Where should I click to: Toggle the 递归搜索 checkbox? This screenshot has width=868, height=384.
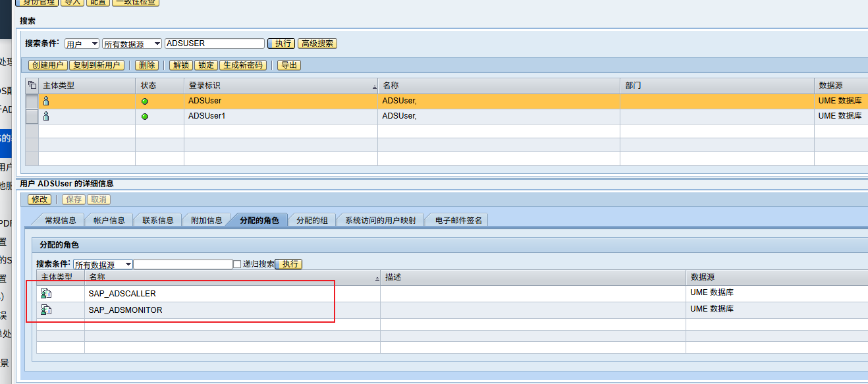[x=237, y=264]
